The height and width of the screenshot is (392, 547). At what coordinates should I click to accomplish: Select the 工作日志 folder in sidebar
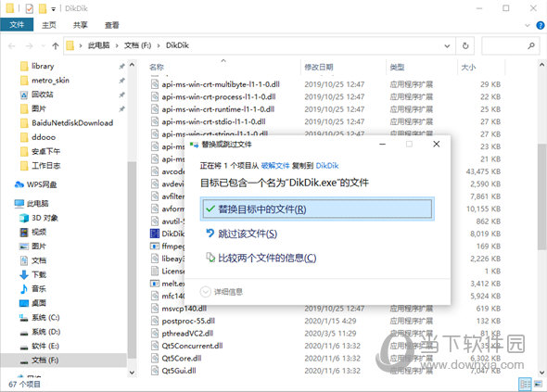tap(45, 166)
